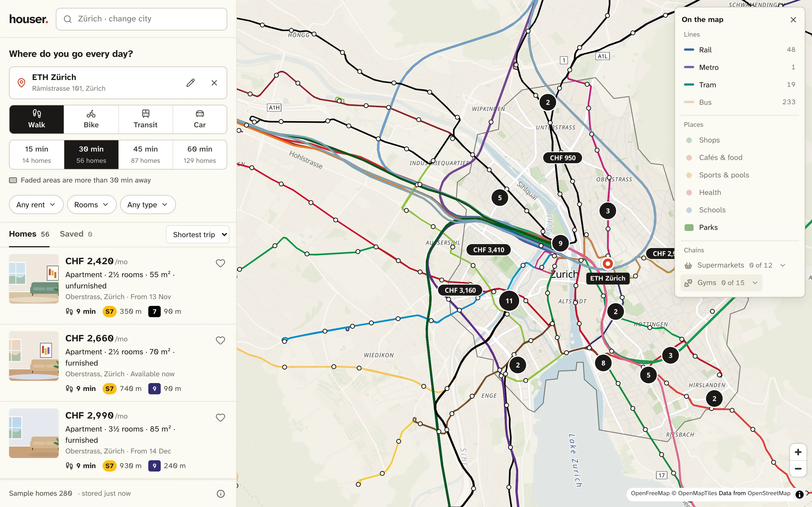Viewport: 812px width, 507px height.
Task: Toggle faded areas checkbox
Action: pyautogui.click(x=13, y=180)
